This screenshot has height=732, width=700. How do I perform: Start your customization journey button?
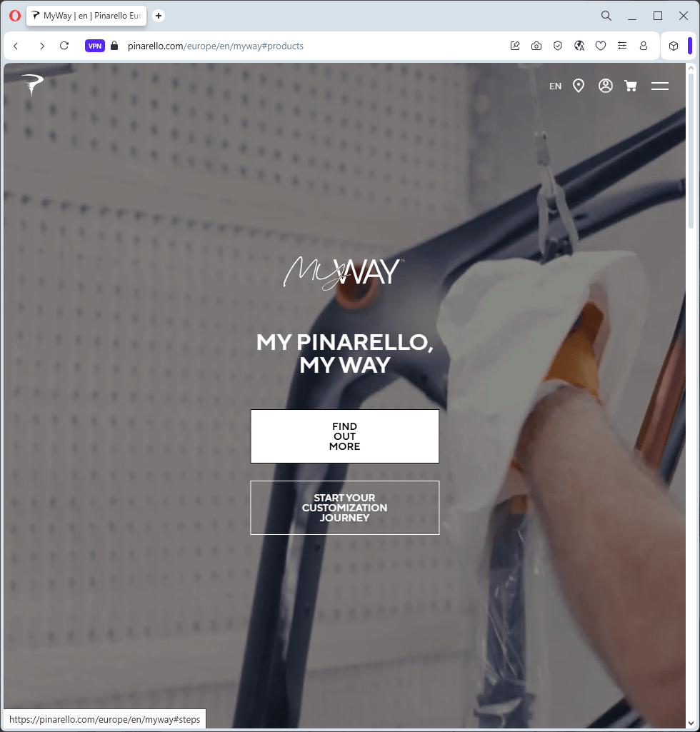[x=344, y=508]
